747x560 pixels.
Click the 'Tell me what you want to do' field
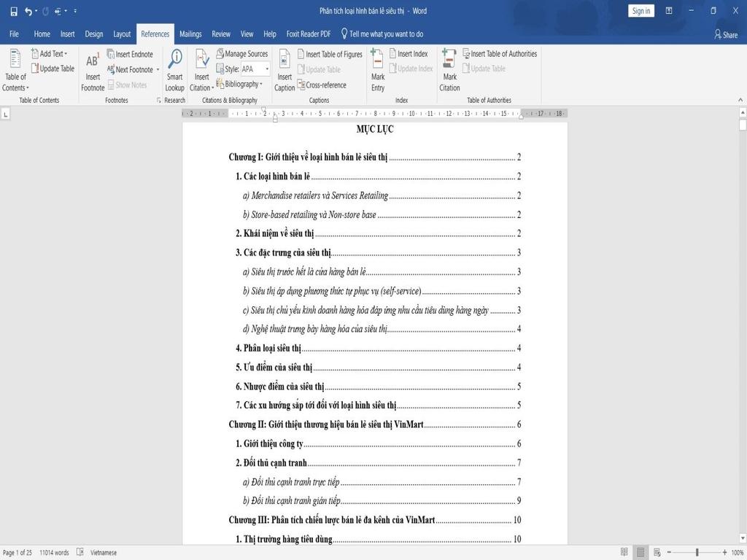pyautogui.click(x=385, y=34)
